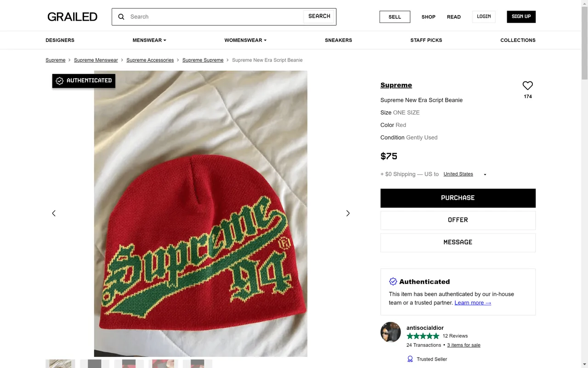The image size is (588, 368).
Task: Click the GRAILED logo
Action: [x=72, y=17]
